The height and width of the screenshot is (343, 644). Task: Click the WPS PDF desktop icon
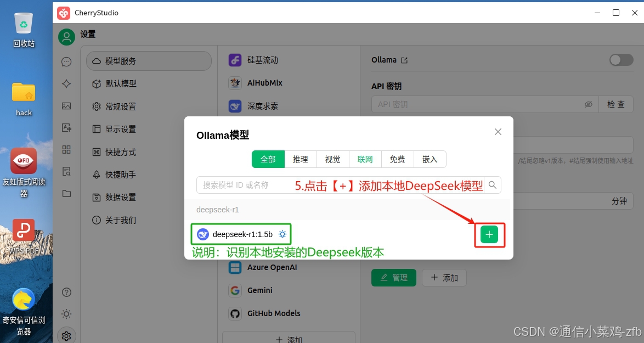coord(24,236)
